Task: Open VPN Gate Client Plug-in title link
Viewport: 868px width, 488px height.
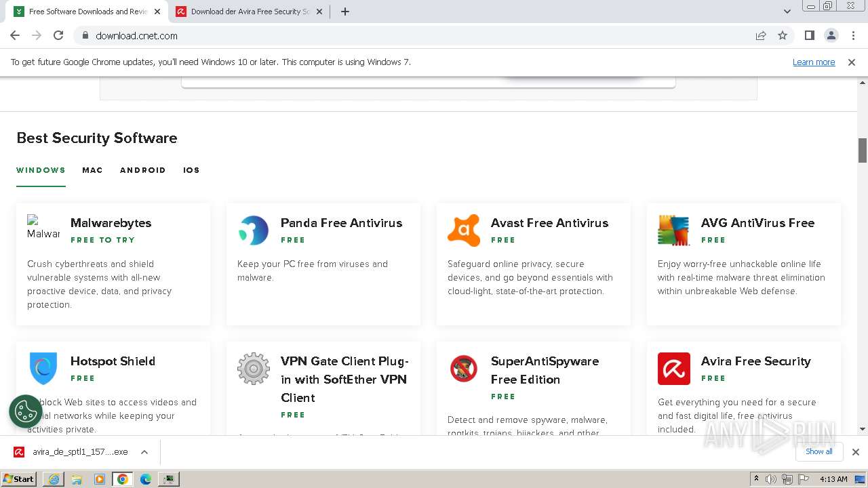Action: [x=344, y=380]
